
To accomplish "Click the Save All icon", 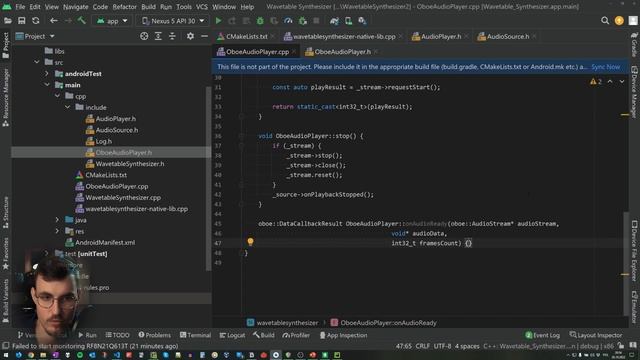I will pyautogui.click(x=22, y=20).
